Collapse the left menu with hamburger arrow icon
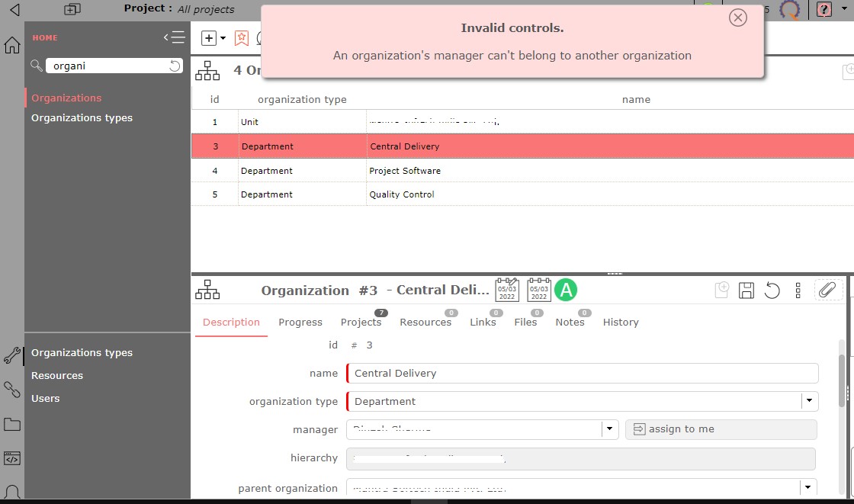This screenshot has width=854, height=504. pyautogui.click(x=174, y=37)
